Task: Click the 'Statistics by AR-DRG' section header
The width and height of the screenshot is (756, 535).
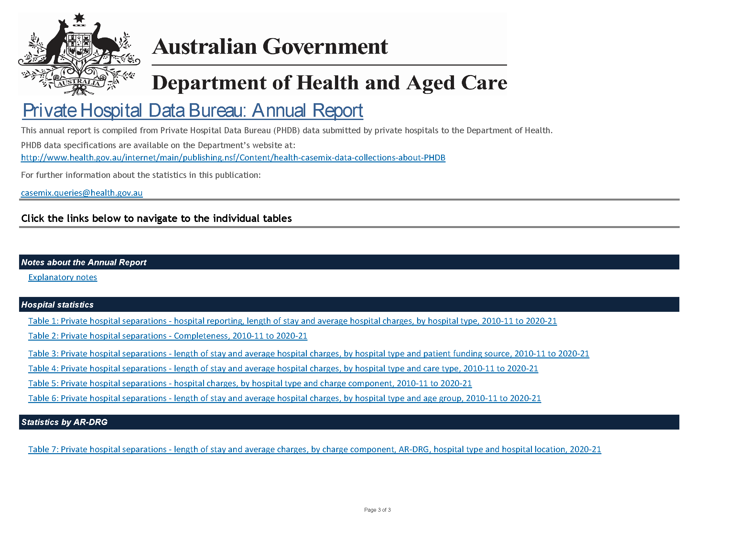Action: click(x=349, y=422)
